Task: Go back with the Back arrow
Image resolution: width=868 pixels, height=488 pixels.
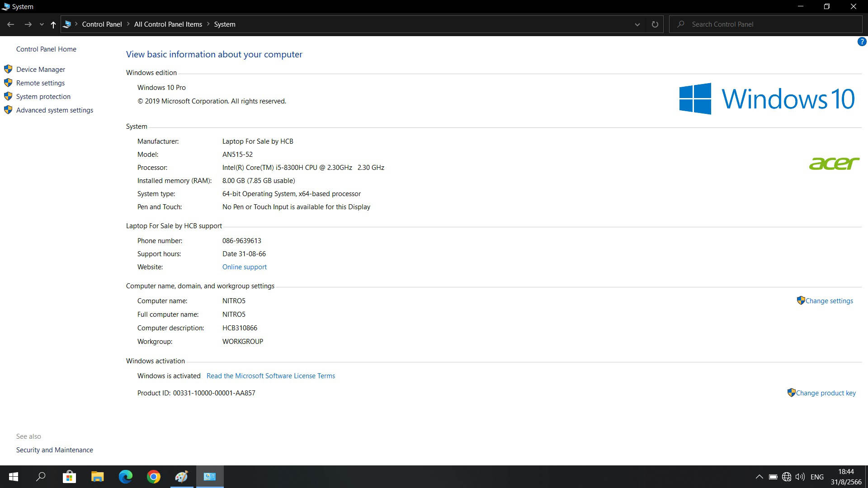Action: click(11, 24)
